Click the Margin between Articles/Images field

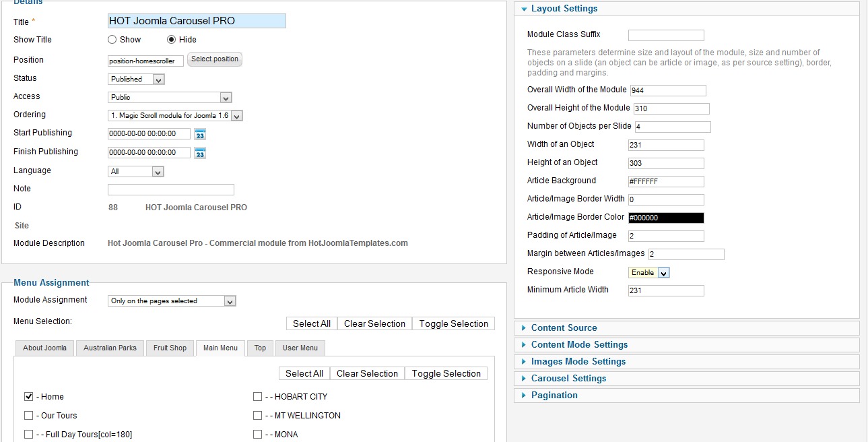[686, 255]
